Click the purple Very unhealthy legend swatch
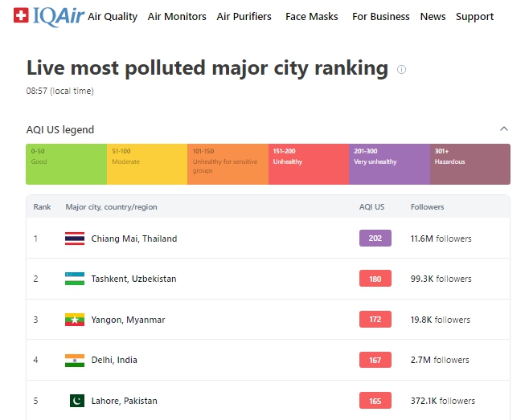529x420 pixels. tap(389, 164)
